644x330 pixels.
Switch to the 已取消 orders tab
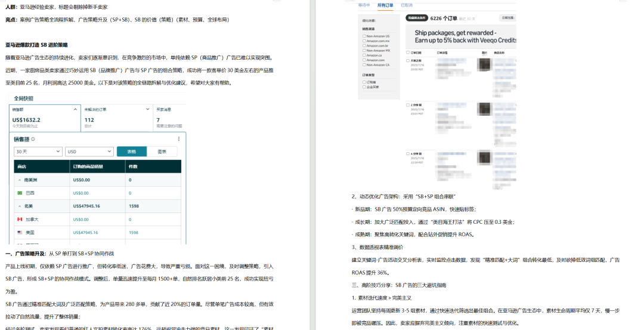pyautogui.click(x=407, y=5)
